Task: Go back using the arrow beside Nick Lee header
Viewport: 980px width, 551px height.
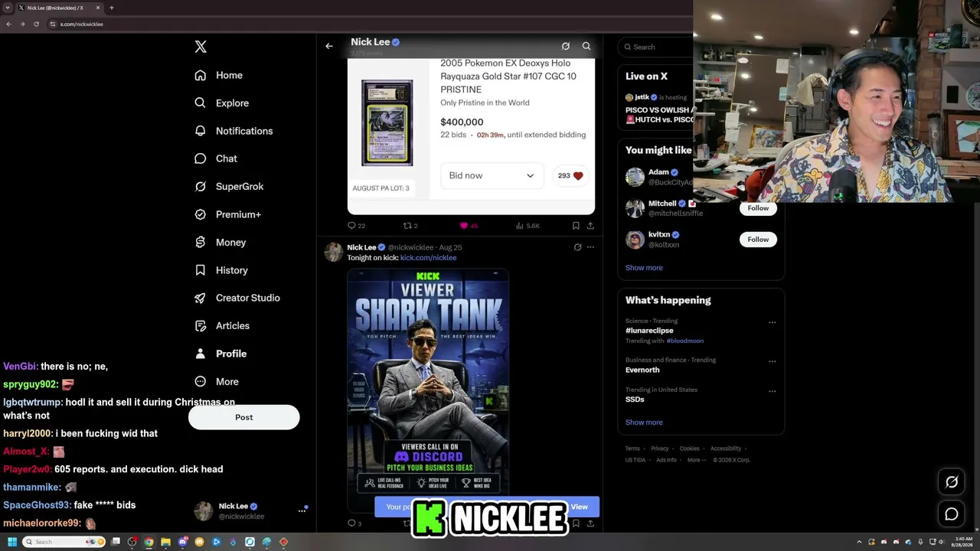Action: pyautogui.click(x=329, y=46)
